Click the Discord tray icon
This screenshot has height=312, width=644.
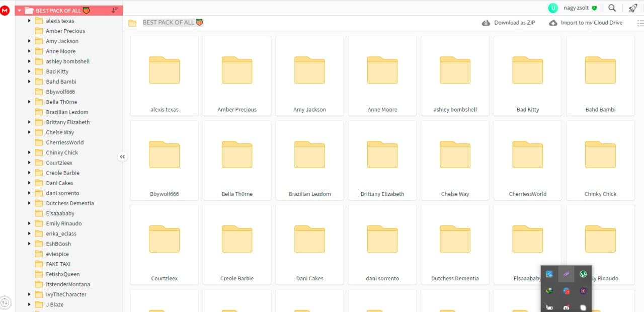coord(566,307)
